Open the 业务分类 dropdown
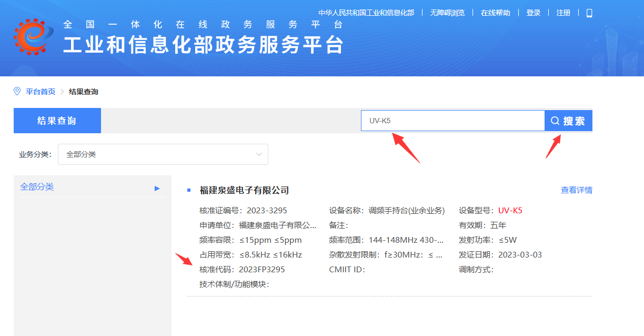Image resolution: width=644 pixels, height=336 pixels. click(163, 154)
